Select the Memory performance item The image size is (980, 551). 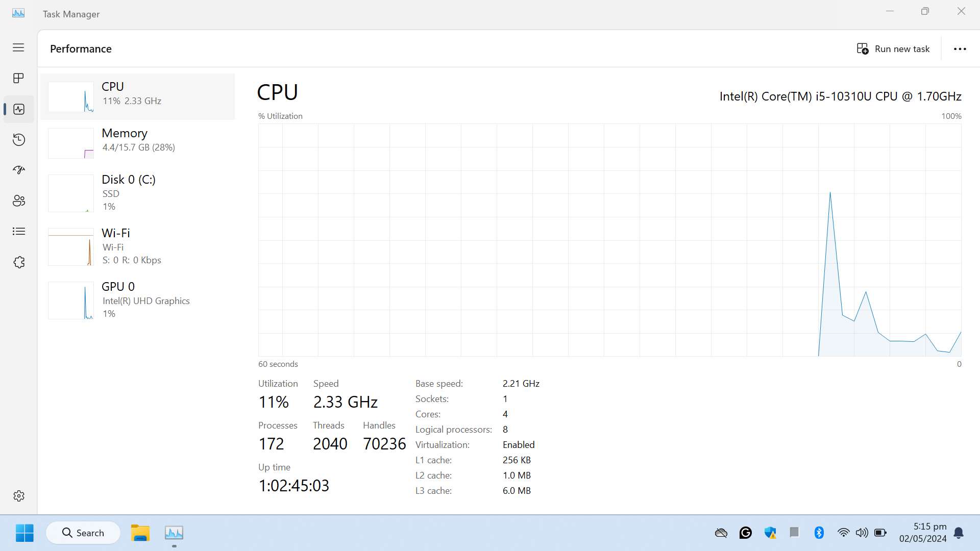138,143
